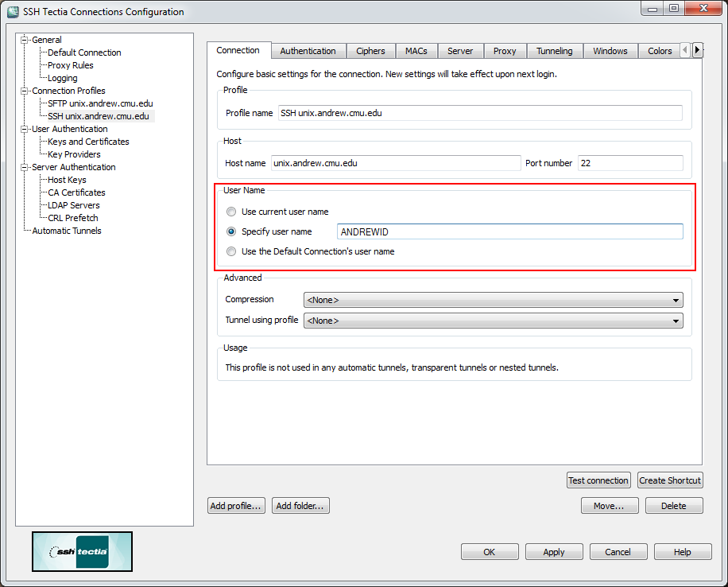This screenshot has height=587, width=728.
Task: Confirm settings with the OK button
Action: pyautogui.click(x=490, y=552)
